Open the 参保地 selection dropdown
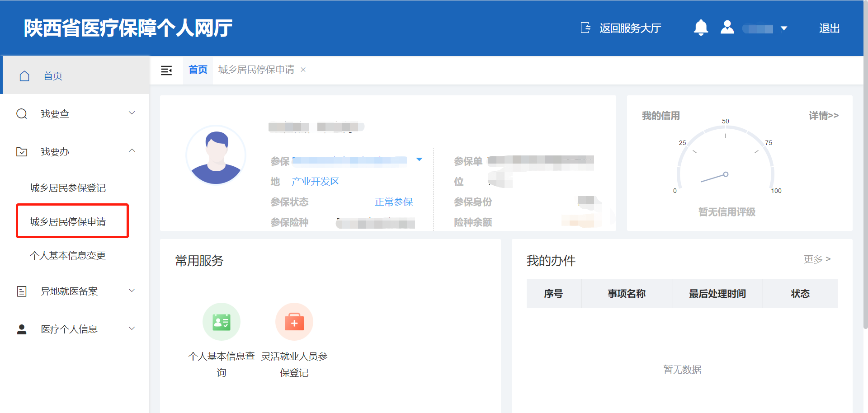868x413 pixels. (x=419, y=160)
